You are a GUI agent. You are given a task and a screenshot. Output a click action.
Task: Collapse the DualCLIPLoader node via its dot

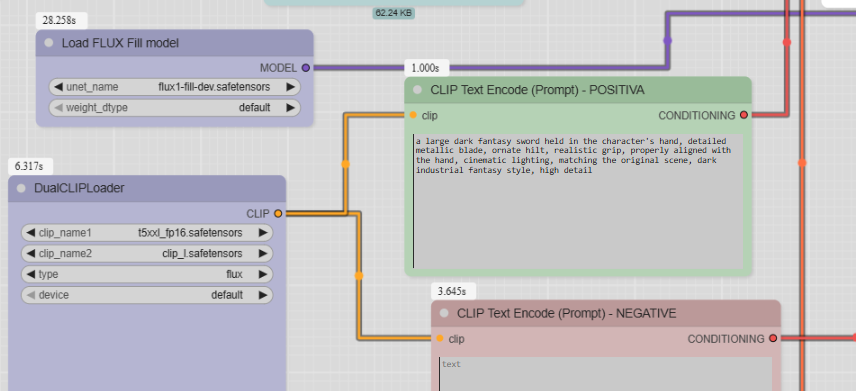21,188
